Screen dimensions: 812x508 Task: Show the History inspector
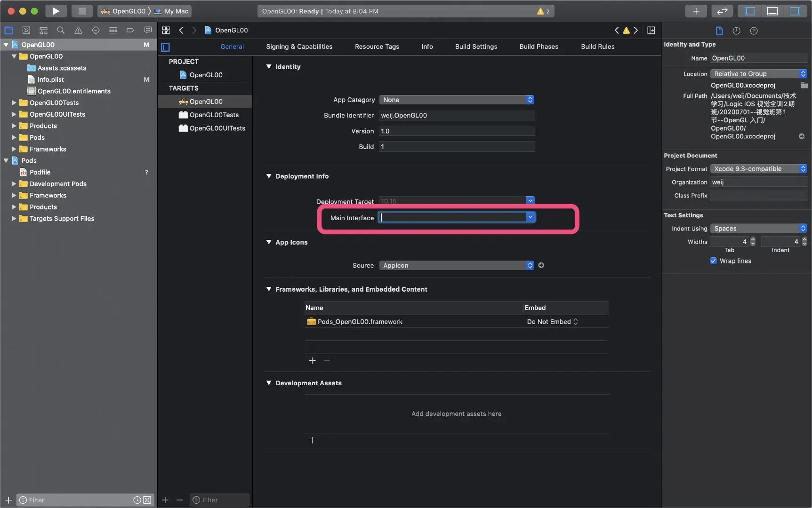pyautogui.click(x=736, y=31)
